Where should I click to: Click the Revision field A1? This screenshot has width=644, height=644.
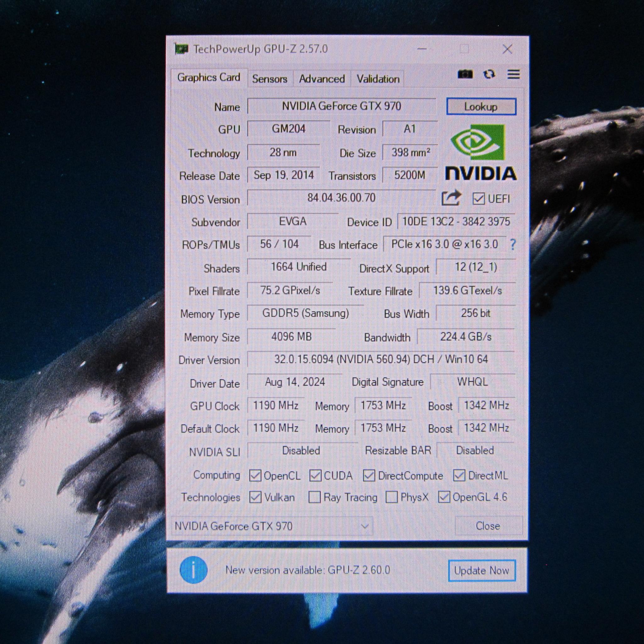pyautogui.click(x=410, y=129)
